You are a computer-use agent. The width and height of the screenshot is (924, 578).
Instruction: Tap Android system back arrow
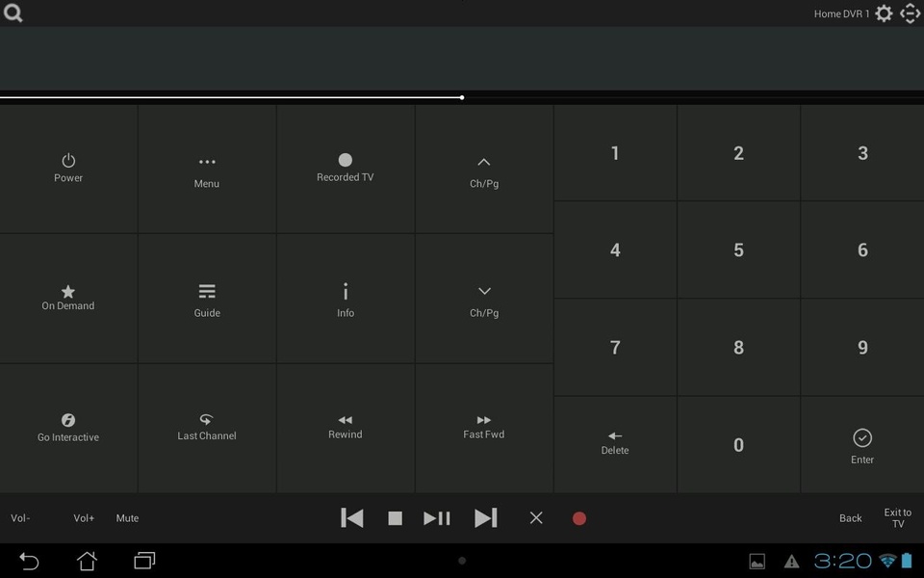(29, 561)
